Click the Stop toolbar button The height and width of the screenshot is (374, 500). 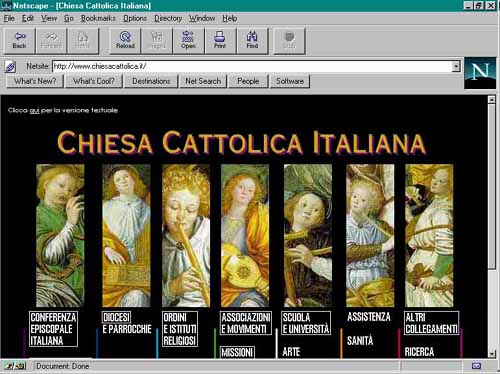click(x=289, y=41)
